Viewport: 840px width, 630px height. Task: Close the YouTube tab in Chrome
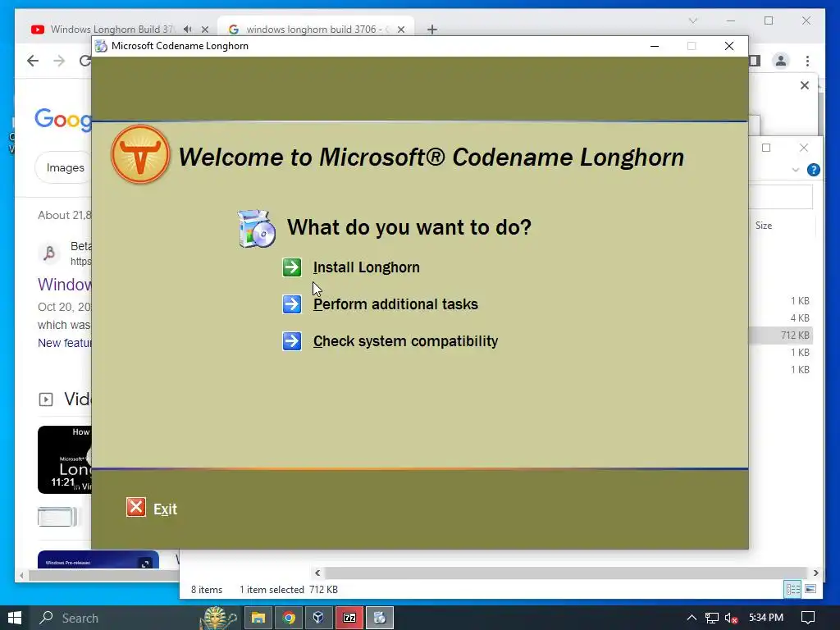click(x=204, y=30)
